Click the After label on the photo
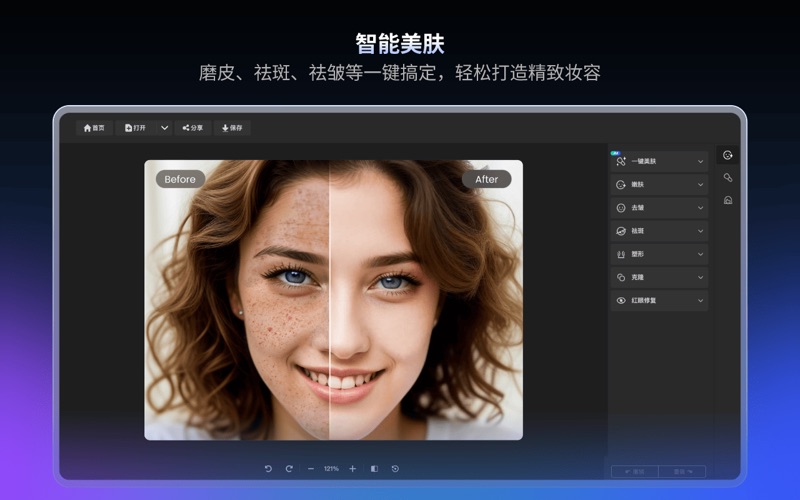The image size is (800, 500). (x=486, y=179)
